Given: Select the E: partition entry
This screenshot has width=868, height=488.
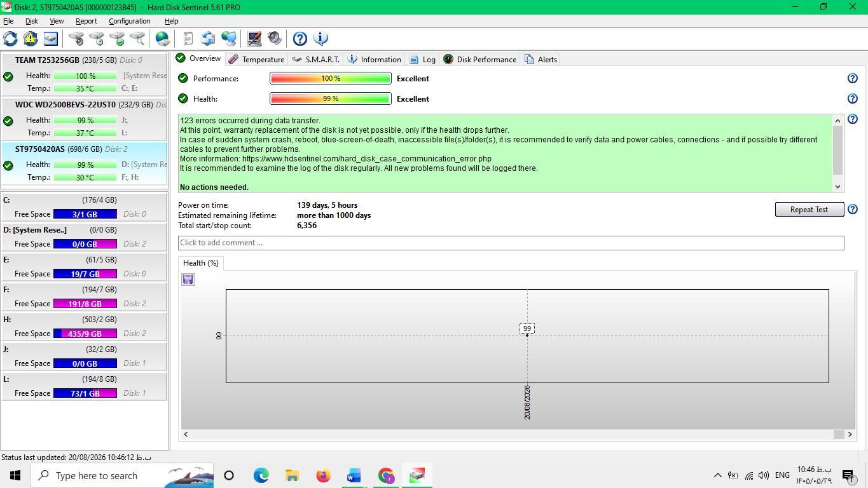Looking at the screenshot, I should pyautogui.click(x=84, y=266).
